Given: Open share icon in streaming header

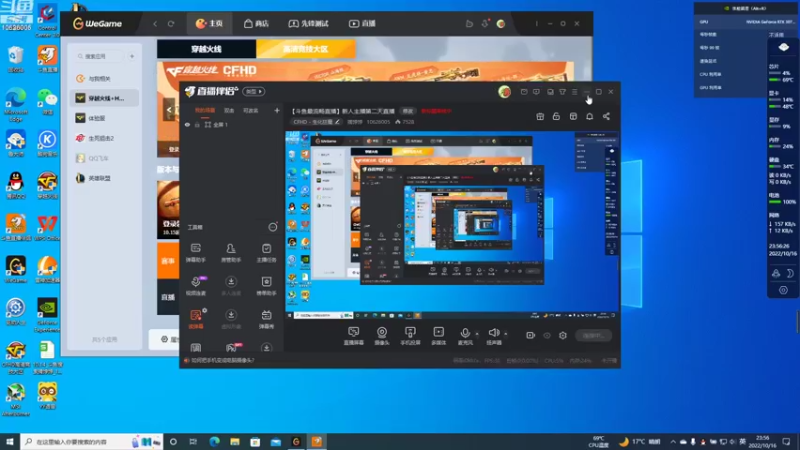Looking at the screenshot, I should [606, 116].
